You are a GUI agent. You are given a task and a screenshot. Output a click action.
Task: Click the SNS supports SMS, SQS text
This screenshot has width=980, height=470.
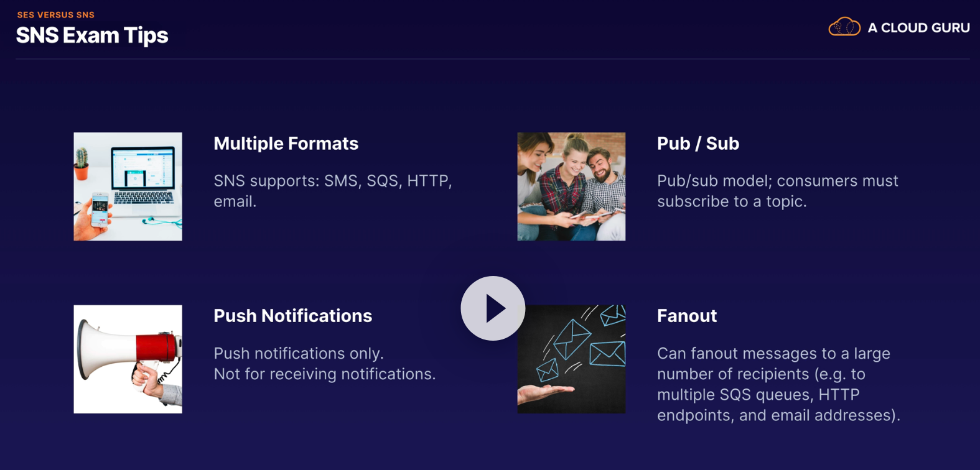point(332,181)
